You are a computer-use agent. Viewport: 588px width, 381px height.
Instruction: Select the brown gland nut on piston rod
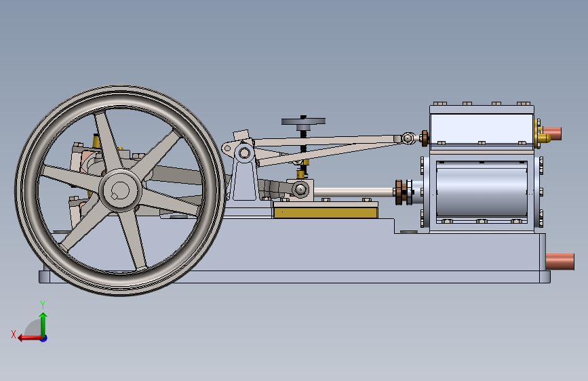coord(399,192)
